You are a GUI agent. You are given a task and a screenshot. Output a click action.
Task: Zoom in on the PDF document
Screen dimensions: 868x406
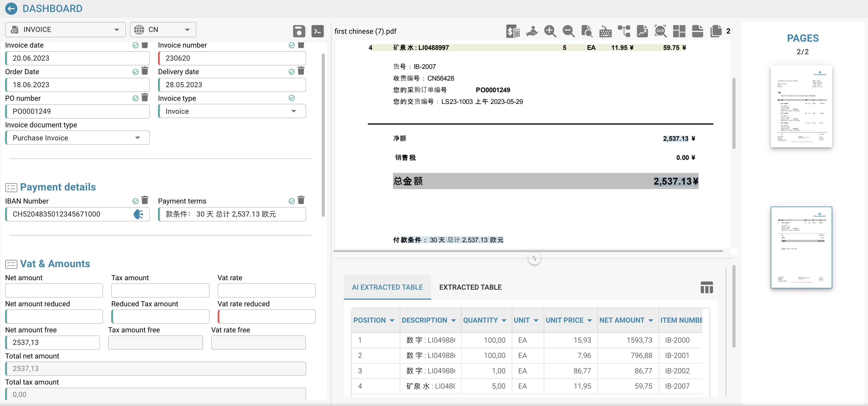tap(550, 31)
